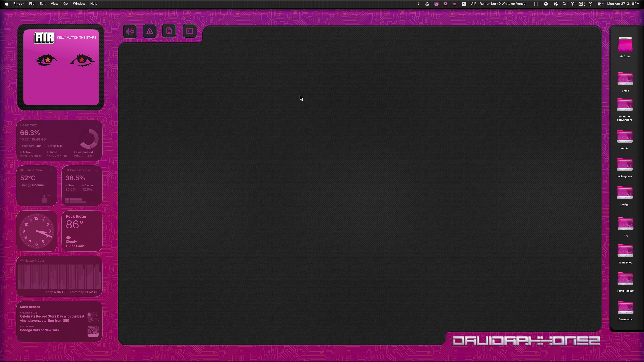The image size is (644, 362).
Task: Open the Temp Files folder
Action: pyautogui.click(x=625, y=251)
